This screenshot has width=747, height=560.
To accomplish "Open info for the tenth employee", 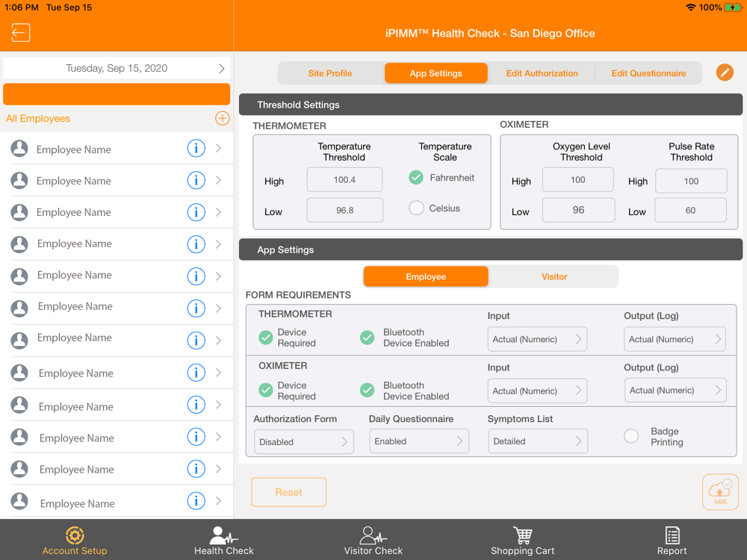I will click(196, 437).
